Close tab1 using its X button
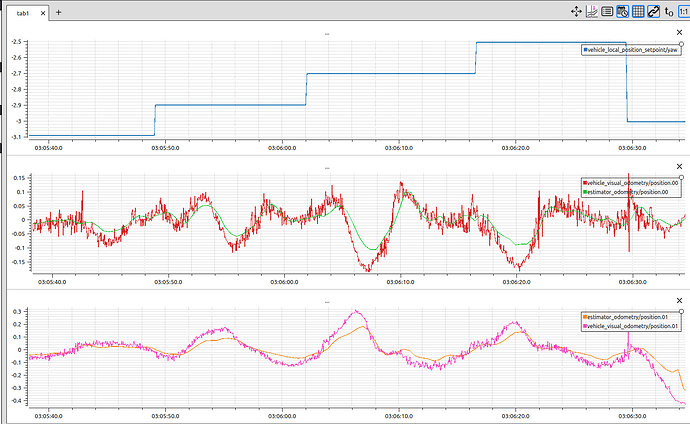 click(x=41, y=12)
